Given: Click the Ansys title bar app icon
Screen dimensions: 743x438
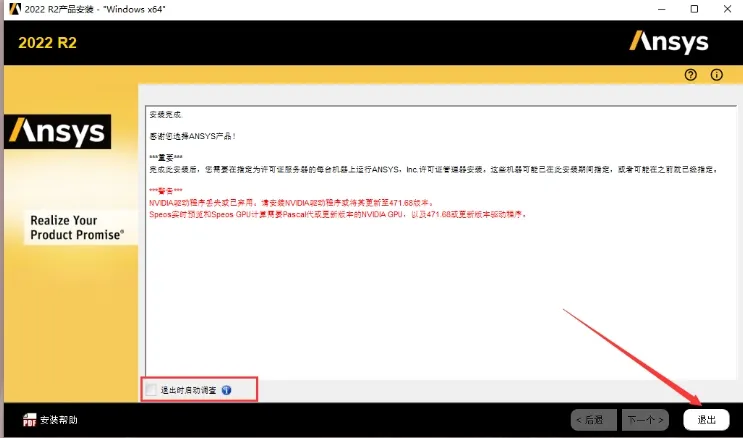Looking at the screenshot, I should pos(15,9).
